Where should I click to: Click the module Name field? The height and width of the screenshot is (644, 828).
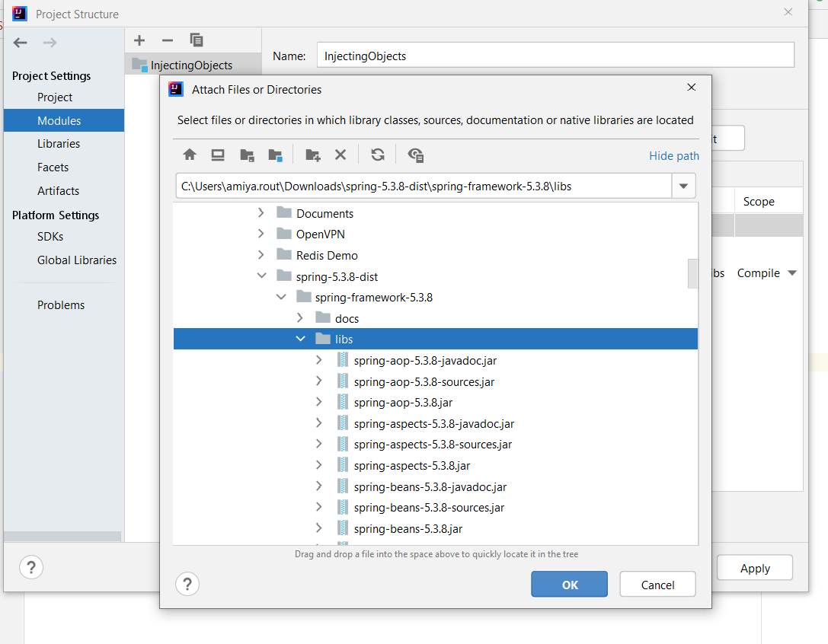click(x=555, y=56)
